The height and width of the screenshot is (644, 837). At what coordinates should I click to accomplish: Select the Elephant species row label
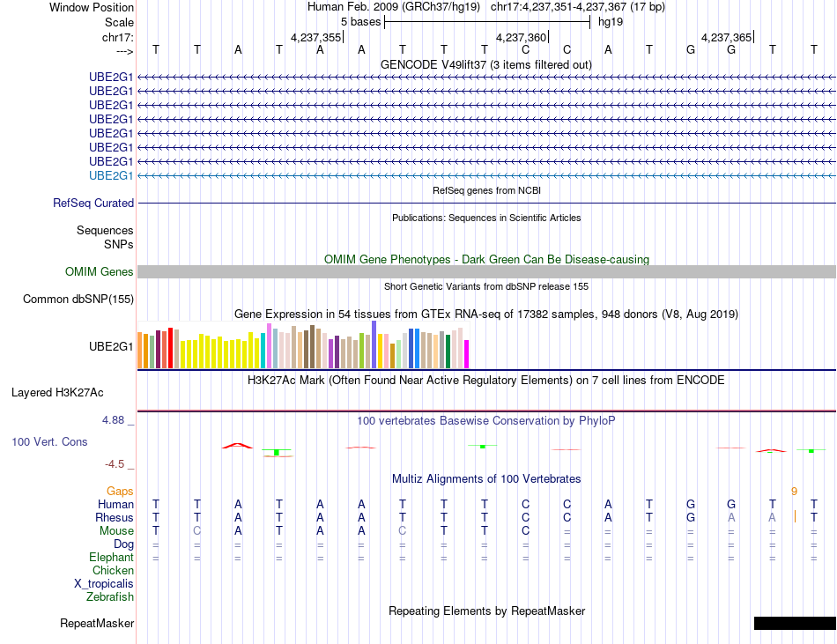pyautogui.click(x=111, y=557)
